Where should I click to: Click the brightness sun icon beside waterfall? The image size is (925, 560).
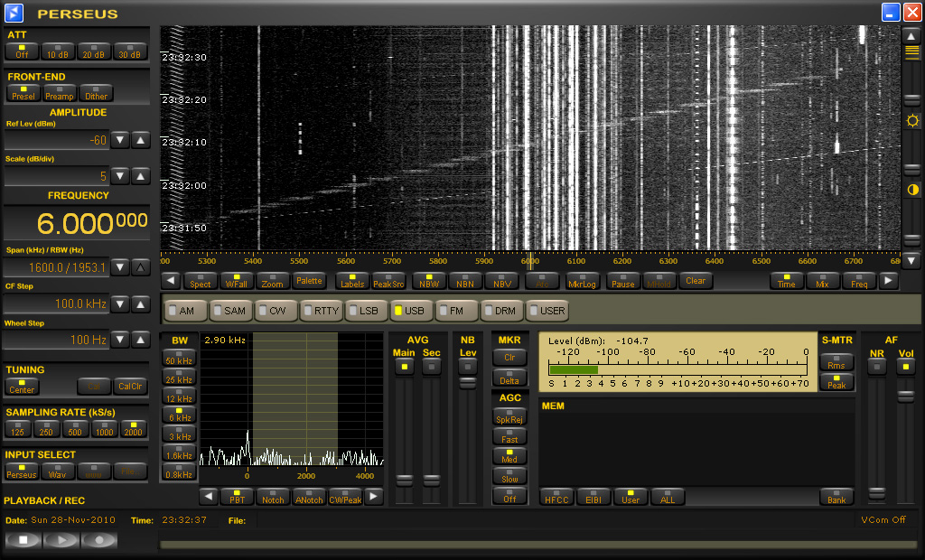912,122
